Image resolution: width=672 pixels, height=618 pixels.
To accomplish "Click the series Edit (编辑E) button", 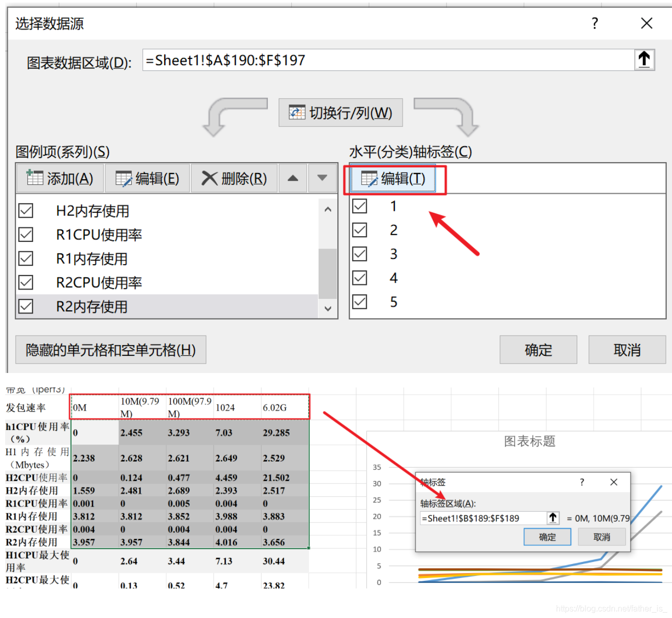I will click(147, 179).
